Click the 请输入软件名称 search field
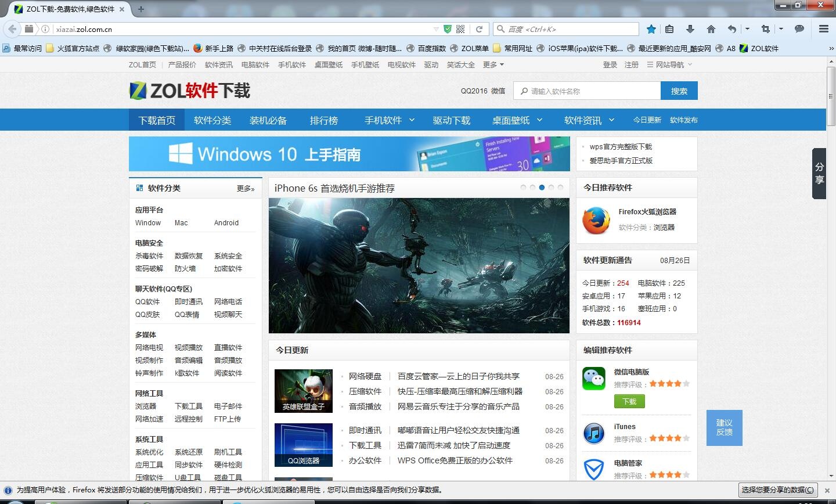This screenshot has width=836, height=504. pos(587,91)
